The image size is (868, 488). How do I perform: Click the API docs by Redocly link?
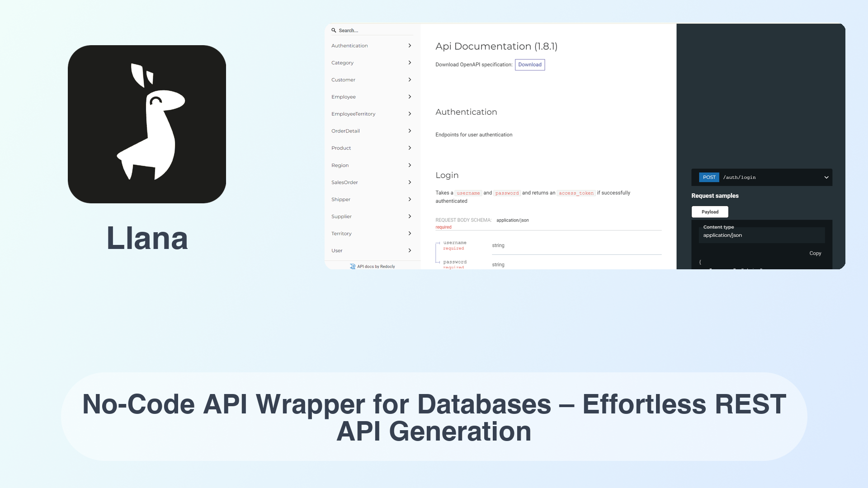click(373, 266)
